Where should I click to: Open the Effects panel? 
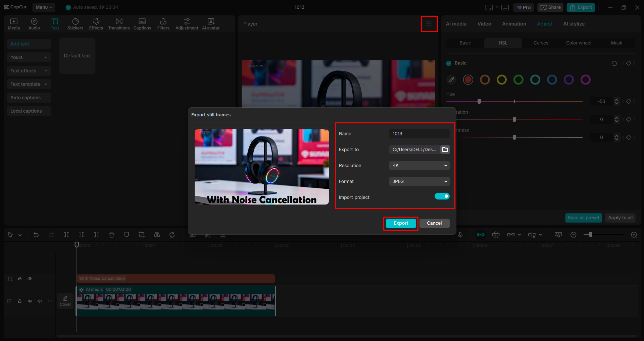(x=96, y=23)
